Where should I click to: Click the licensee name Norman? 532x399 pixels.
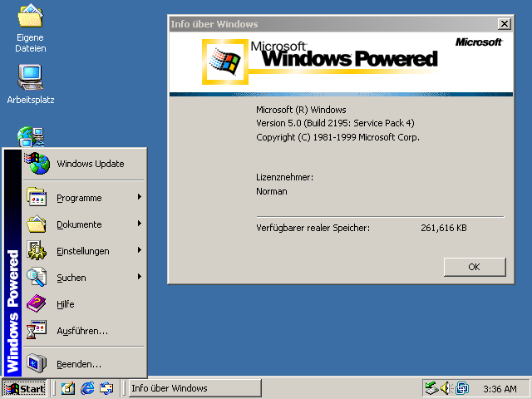pyautogui.click(x=272, y=191)
